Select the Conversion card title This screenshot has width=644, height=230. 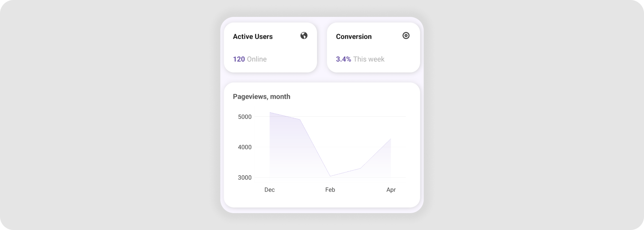[x=354, y=37]
